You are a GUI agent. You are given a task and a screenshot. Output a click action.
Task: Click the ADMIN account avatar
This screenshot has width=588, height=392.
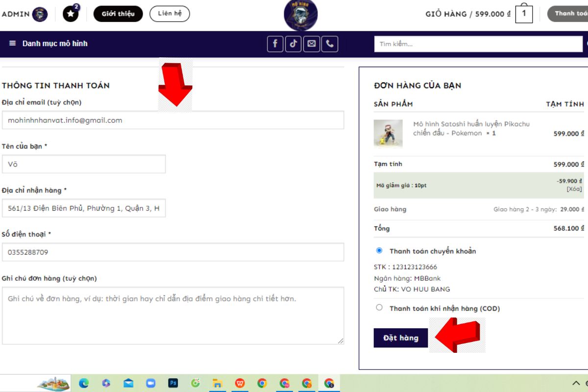[x=40, y=14]
